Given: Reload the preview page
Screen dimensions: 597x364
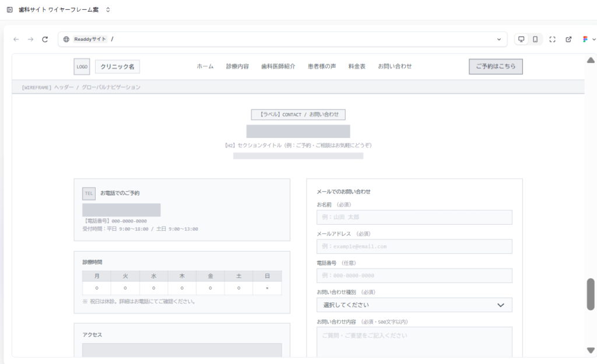Looking at the screenshot, I should 45,39.
